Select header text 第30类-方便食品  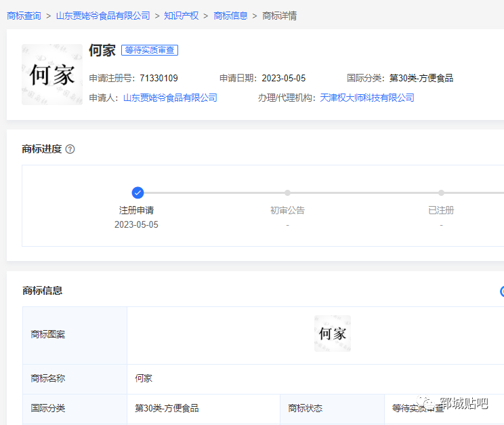point(421,78)
